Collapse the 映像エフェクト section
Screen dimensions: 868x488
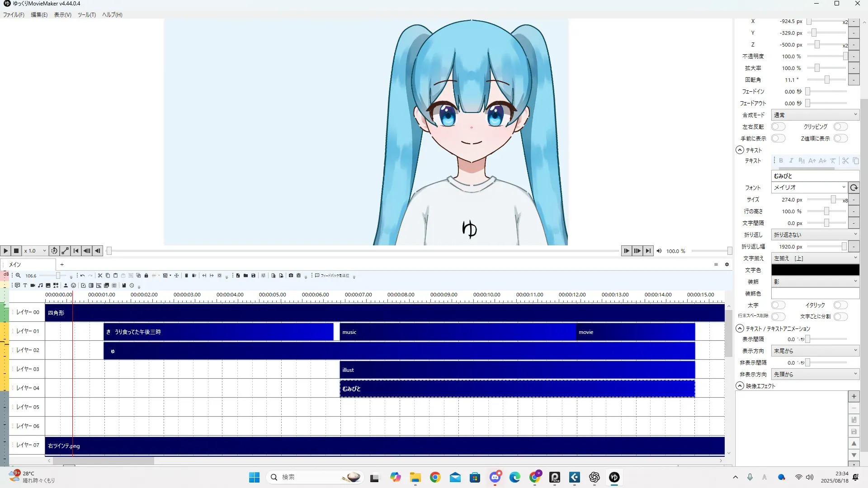(740, 386)
